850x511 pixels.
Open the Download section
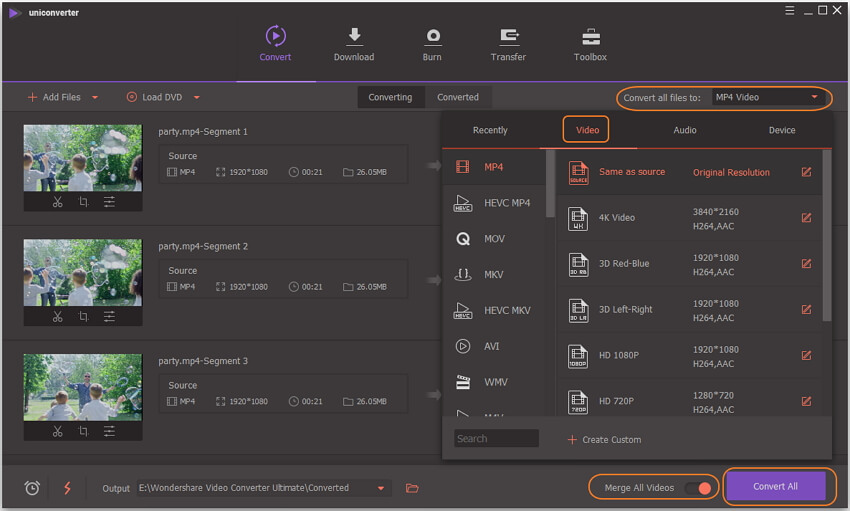click(354, 44)
